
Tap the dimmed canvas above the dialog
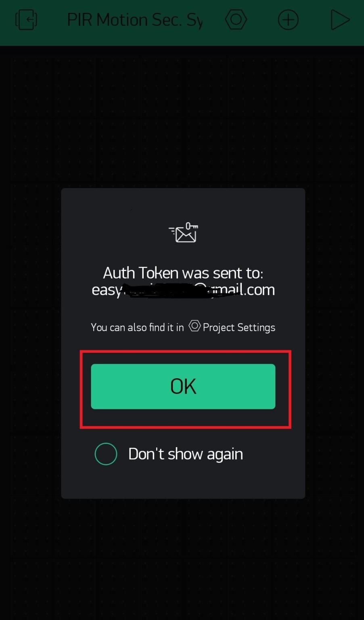click(x=182, y=117)
